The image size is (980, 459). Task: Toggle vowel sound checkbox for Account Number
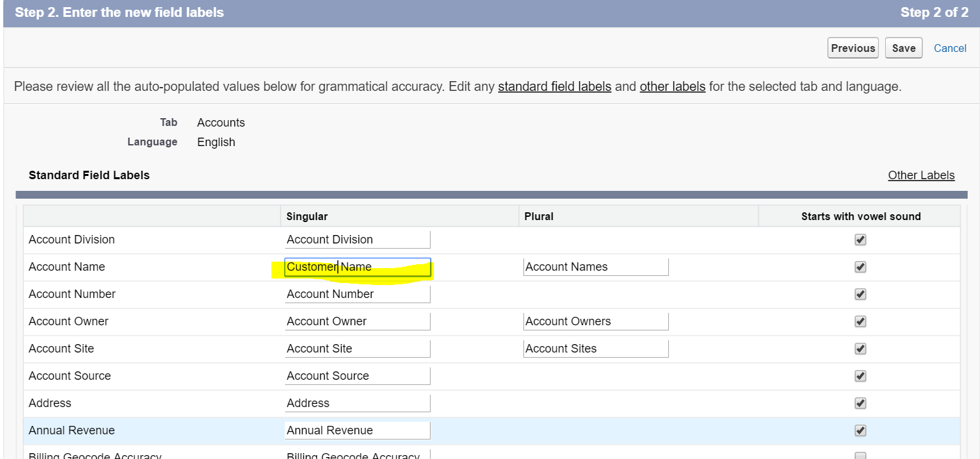point(860,294)
